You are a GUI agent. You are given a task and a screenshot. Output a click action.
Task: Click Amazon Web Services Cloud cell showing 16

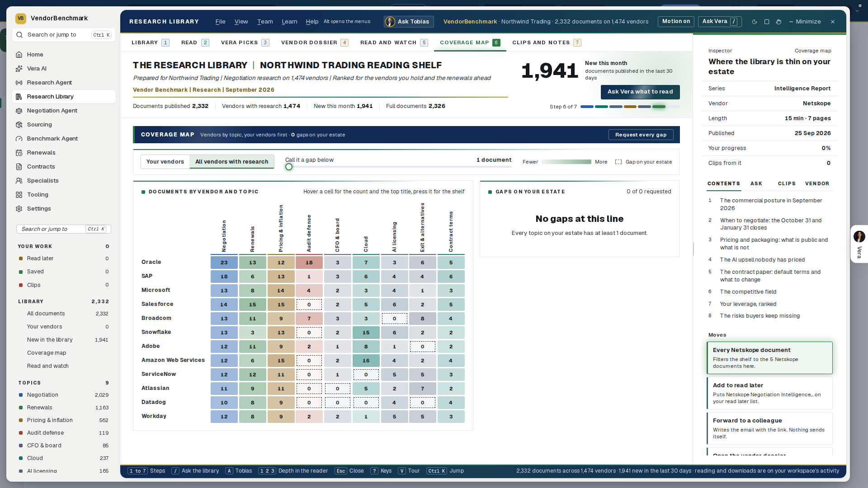(x=366, y=361)
